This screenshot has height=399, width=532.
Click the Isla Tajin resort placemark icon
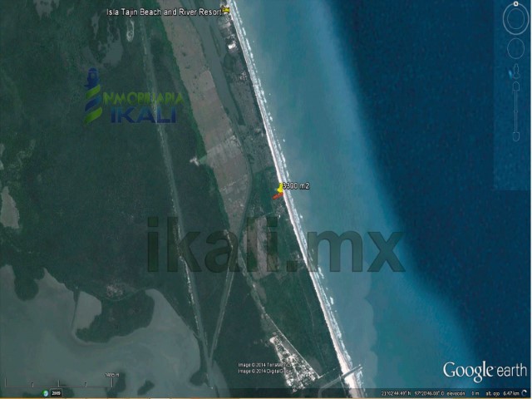point(226,12)
